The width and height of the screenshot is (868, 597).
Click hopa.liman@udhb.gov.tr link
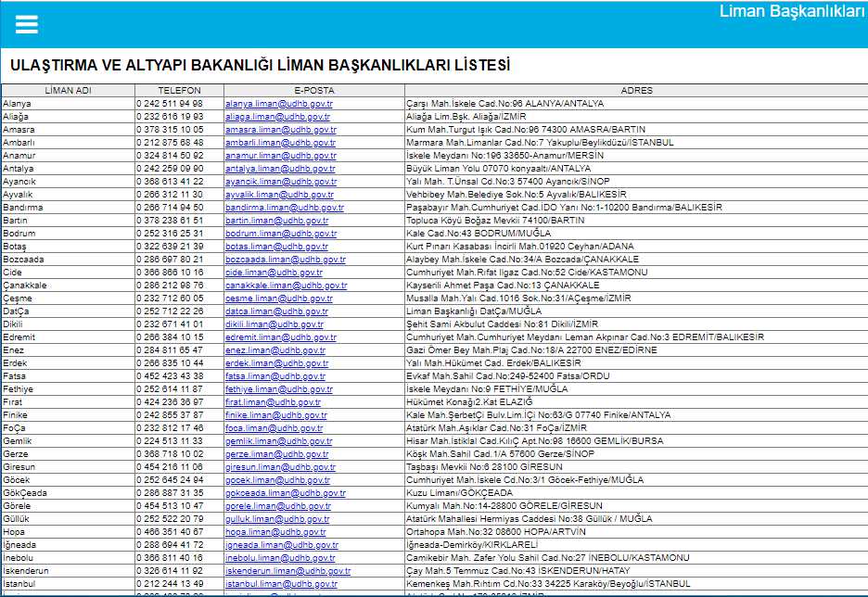275,532
